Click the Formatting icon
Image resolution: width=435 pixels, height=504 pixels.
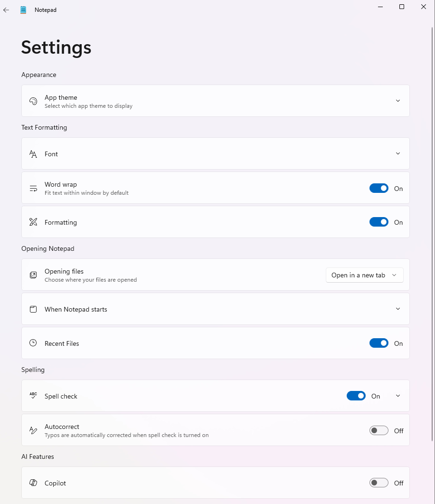coord(33,222)
